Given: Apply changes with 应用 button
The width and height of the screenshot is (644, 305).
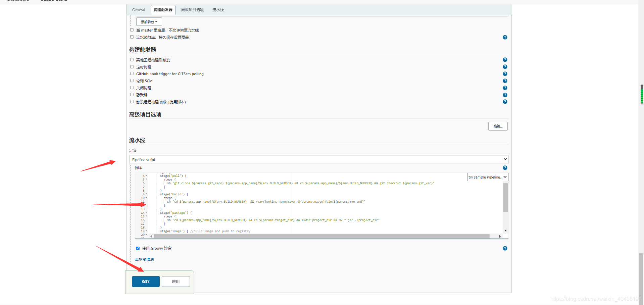Looking at the screenshot, I should tap(176, 282).
